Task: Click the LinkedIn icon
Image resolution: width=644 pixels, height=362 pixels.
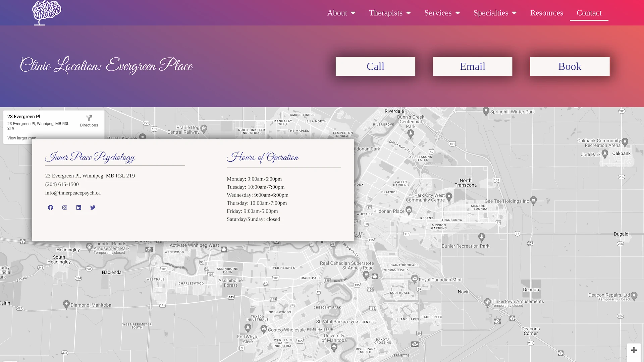Action: pos(79,207)
